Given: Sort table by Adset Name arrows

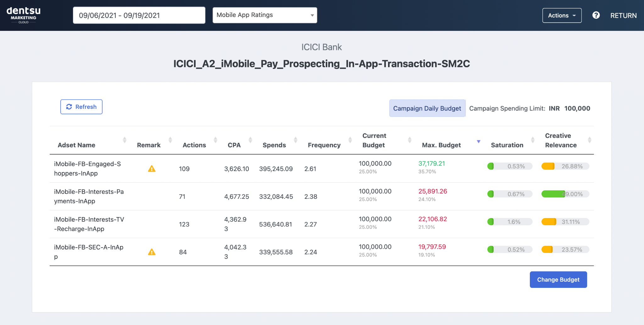Looking at the screenshot, I should click(125, 140).
